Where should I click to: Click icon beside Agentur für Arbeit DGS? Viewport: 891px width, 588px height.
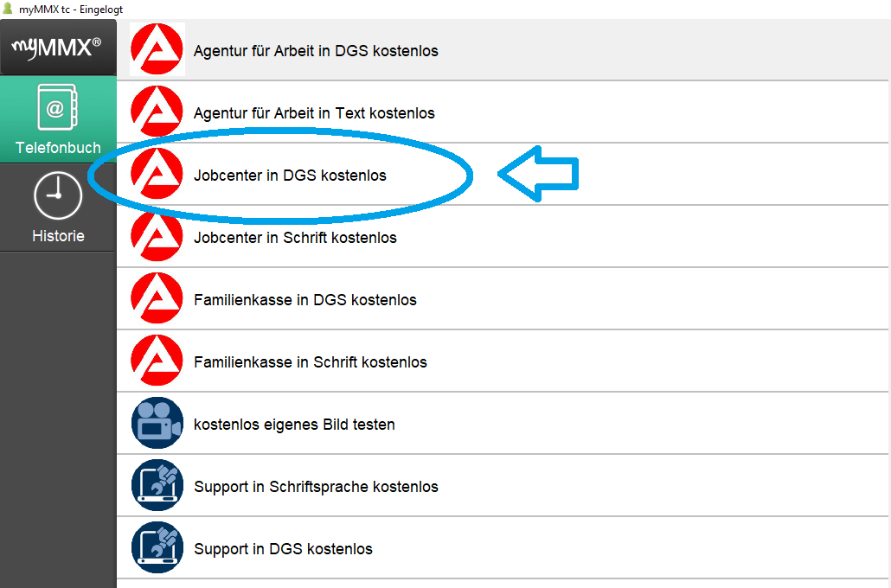157,50
